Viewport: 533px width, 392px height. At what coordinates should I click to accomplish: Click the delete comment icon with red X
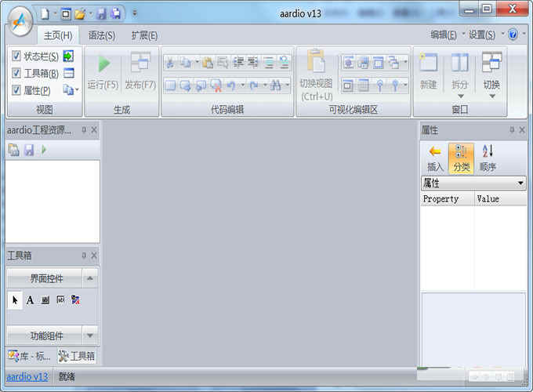coord(216,85)
